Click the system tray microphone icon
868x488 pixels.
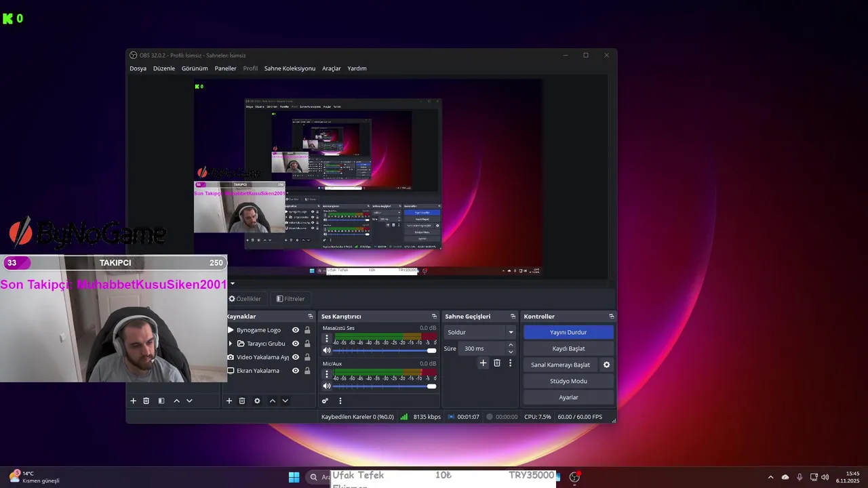click(x=800, y=477)
